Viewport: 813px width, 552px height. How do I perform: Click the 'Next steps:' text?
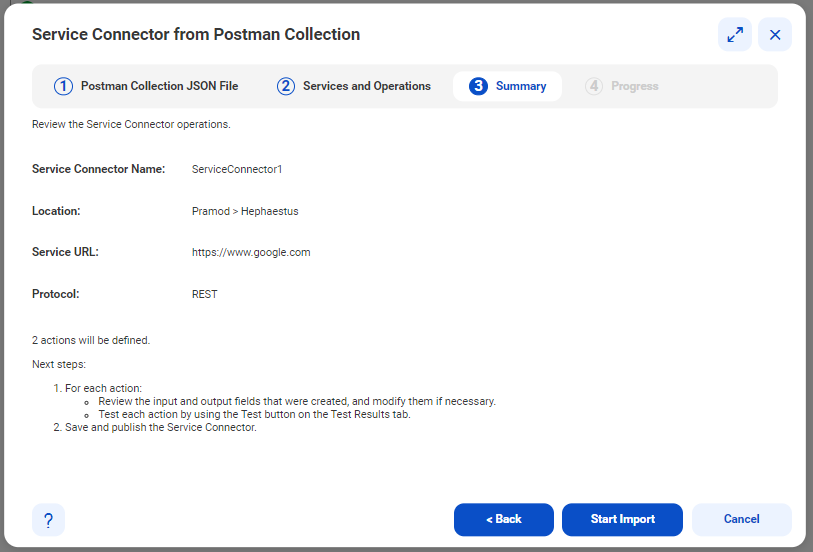(59, 364)
